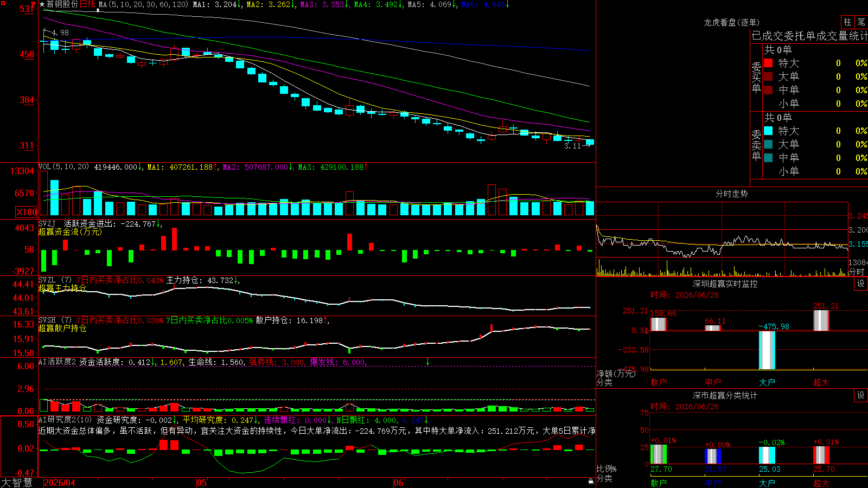Image resolution: width=868 pixels, height=488 pixels.
Task: Click the 笔 tick-view button
Action: click(861, 22)
